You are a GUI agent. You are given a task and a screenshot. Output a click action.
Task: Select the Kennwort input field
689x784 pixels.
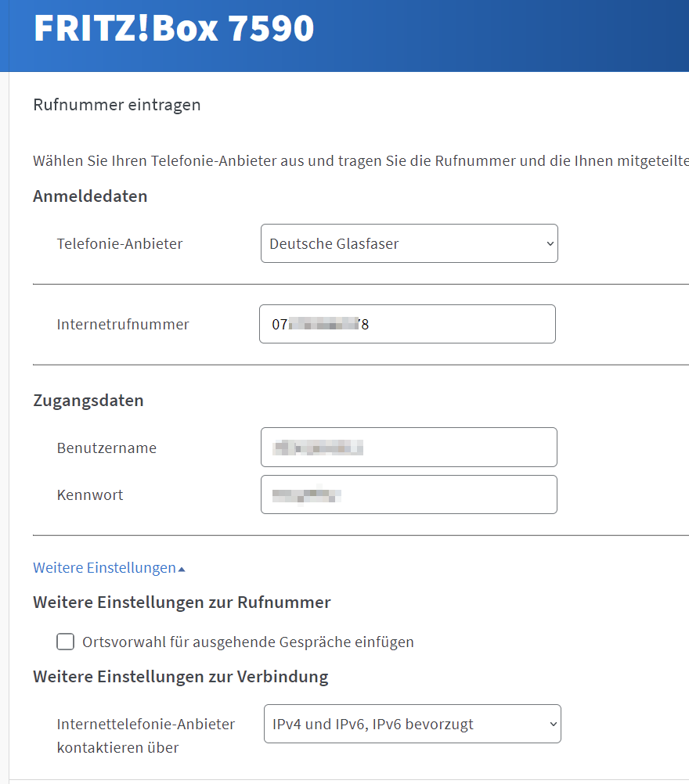tap(409, 494)
